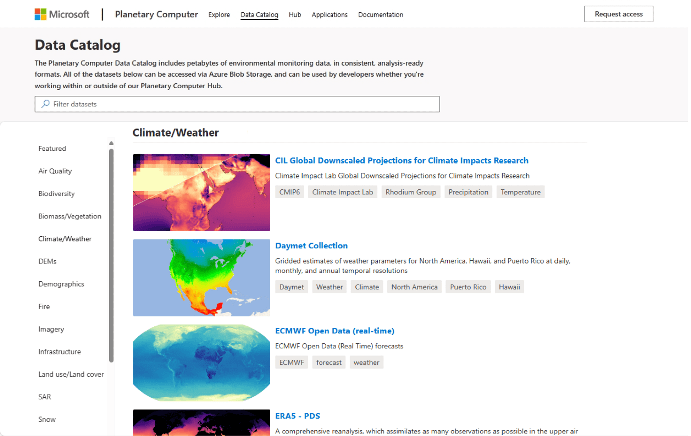Open the CIL Global Downscaled Projections thumbnail

coord(201,192)
